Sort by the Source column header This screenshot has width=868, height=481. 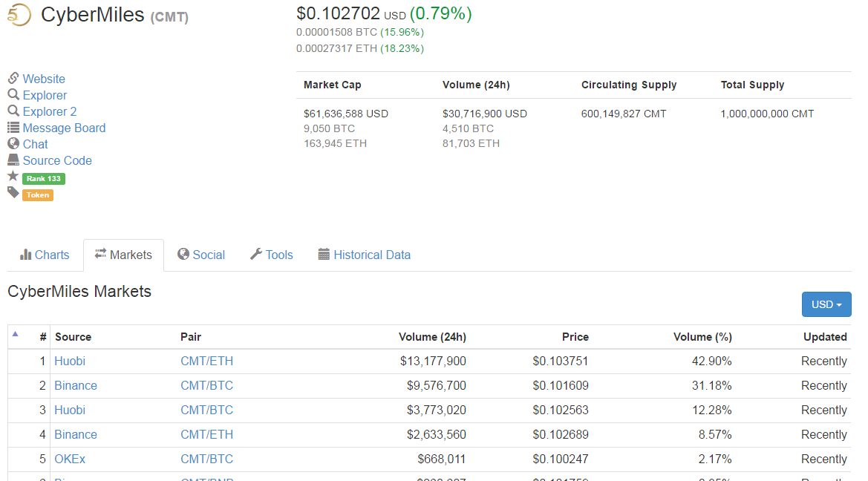pyautogui.click(x=73, y=337)
